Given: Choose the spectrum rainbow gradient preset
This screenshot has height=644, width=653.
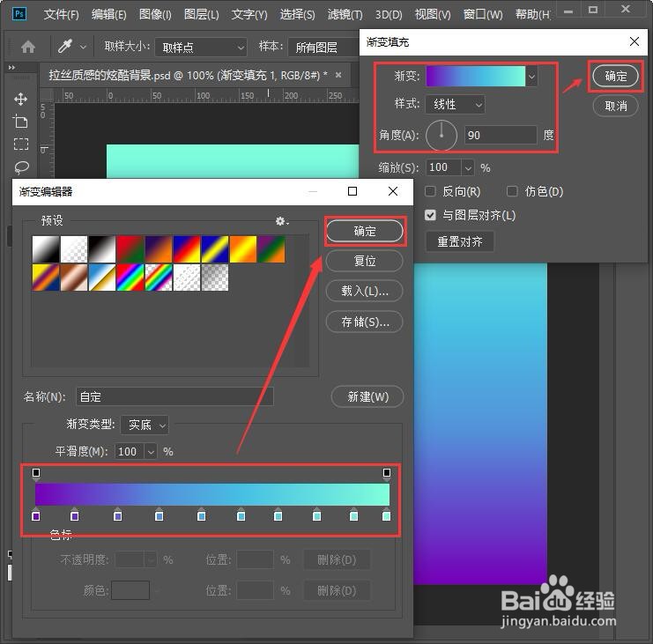Looking at the screenshot, I should coord(130,278).
